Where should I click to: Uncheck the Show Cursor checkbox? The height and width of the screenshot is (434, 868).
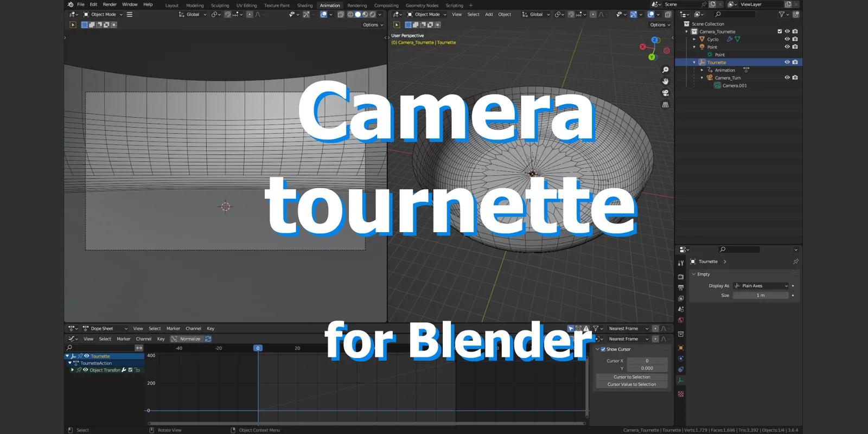click(x=603, y=349)
